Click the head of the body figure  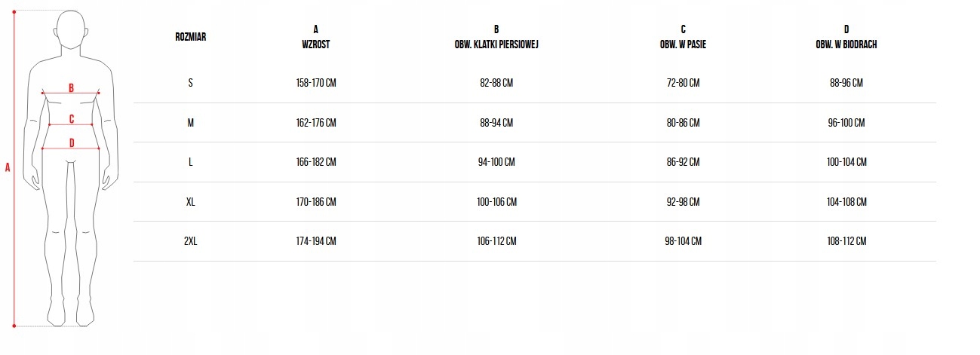[x=71, y=30]
